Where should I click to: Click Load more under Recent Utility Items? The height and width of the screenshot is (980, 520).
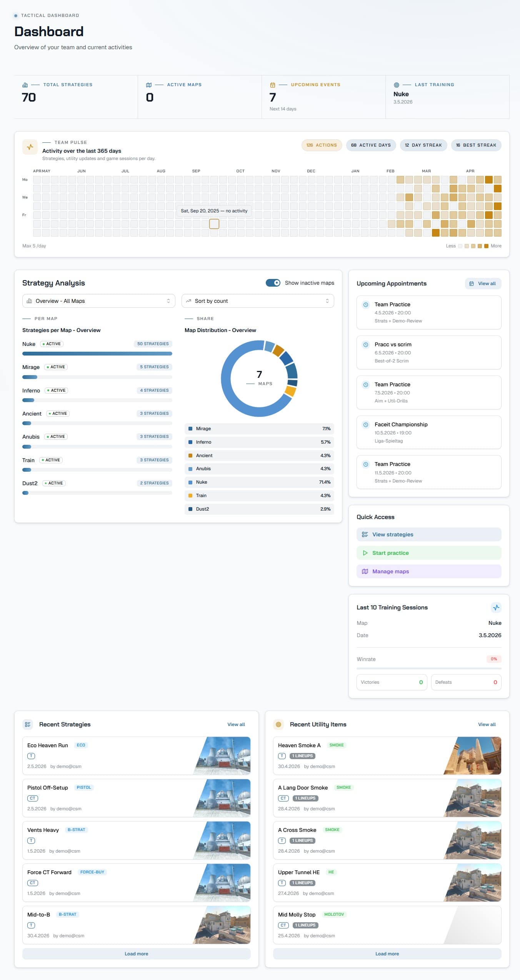click(387, 954)
